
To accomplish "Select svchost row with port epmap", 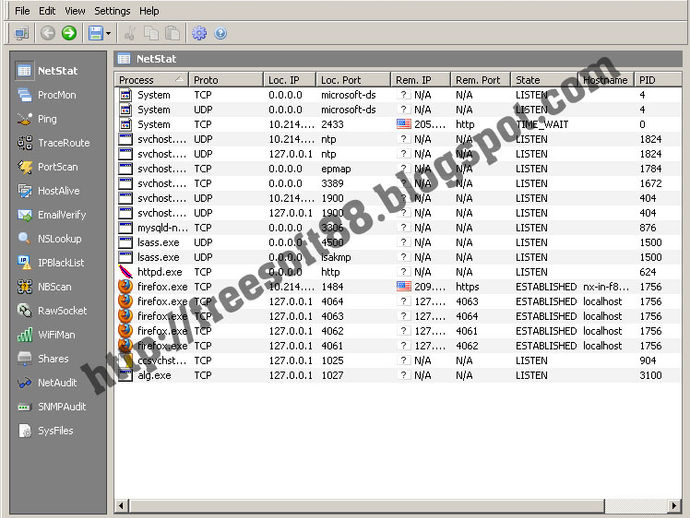I will coord(398,169).
